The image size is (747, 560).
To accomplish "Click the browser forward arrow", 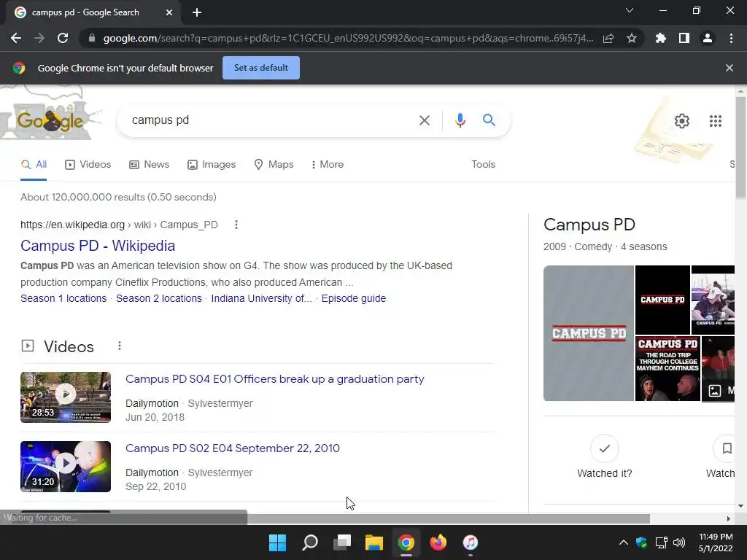I will pyautogui.click(x=39, y=38).
